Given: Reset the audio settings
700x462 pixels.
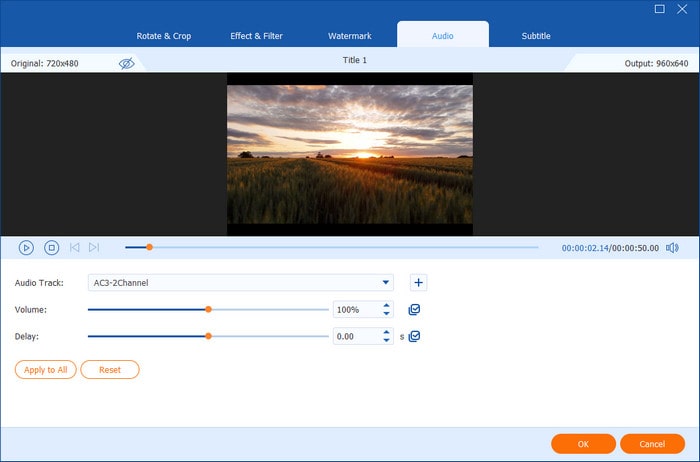Looking at the screenshot, I should pos(109,370).
